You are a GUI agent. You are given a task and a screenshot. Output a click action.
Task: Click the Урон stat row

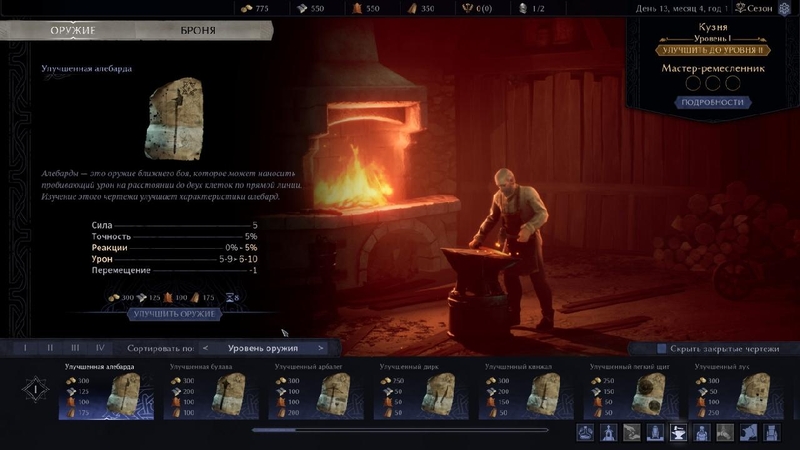(174, 259)
